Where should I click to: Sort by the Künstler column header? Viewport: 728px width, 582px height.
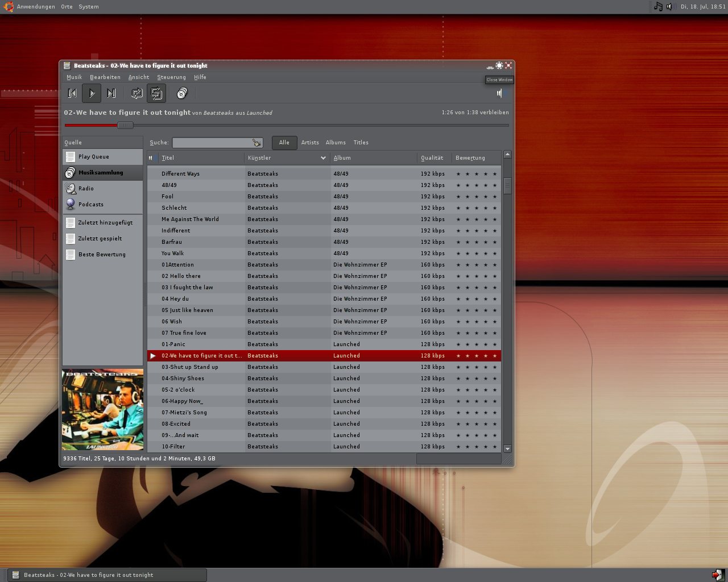pos(287,158)
